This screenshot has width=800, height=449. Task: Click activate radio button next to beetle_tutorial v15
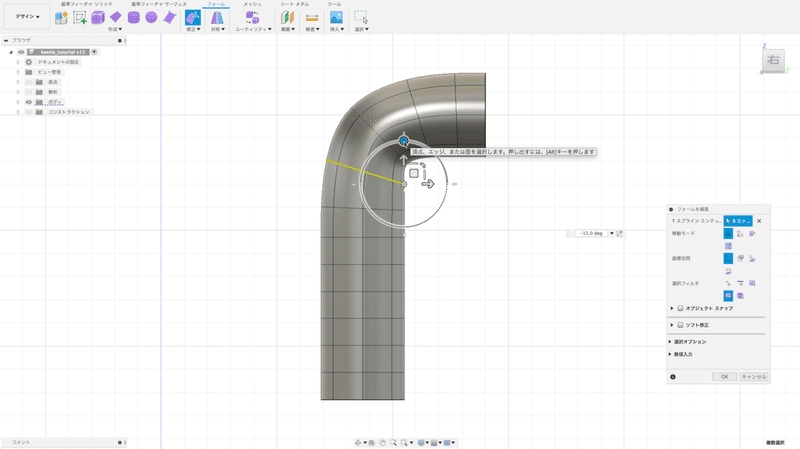coord(94,52)
